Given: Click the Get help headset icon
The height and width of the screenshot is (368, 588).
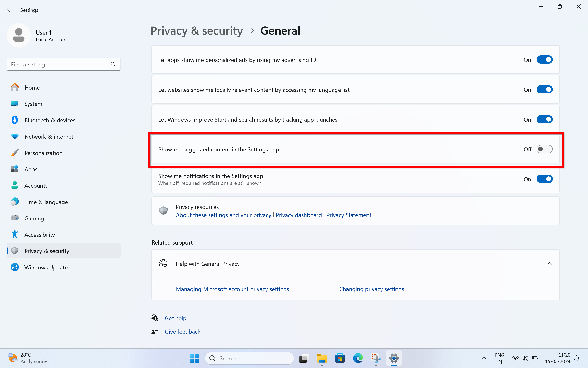Looking at the screenshot, I should 155,318.
